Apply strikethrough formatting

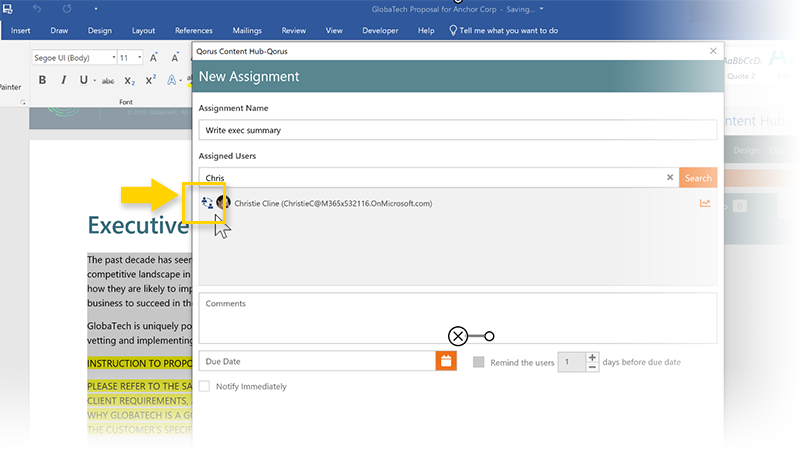point(108,81)
